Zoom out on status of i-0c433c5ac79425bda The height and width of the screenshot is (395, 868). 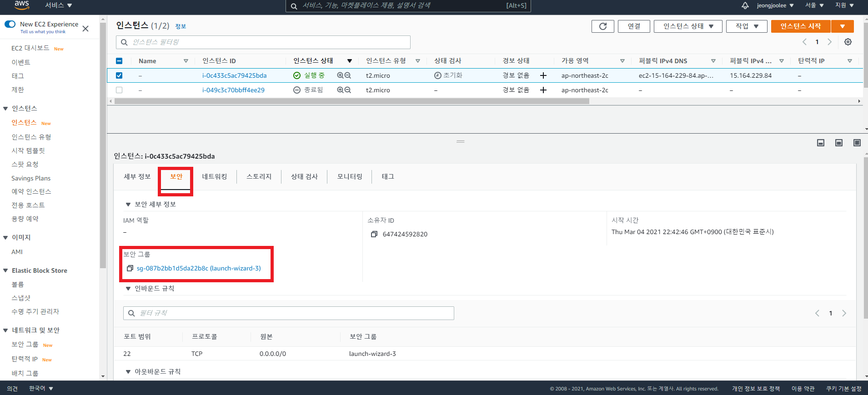(348, 75)
